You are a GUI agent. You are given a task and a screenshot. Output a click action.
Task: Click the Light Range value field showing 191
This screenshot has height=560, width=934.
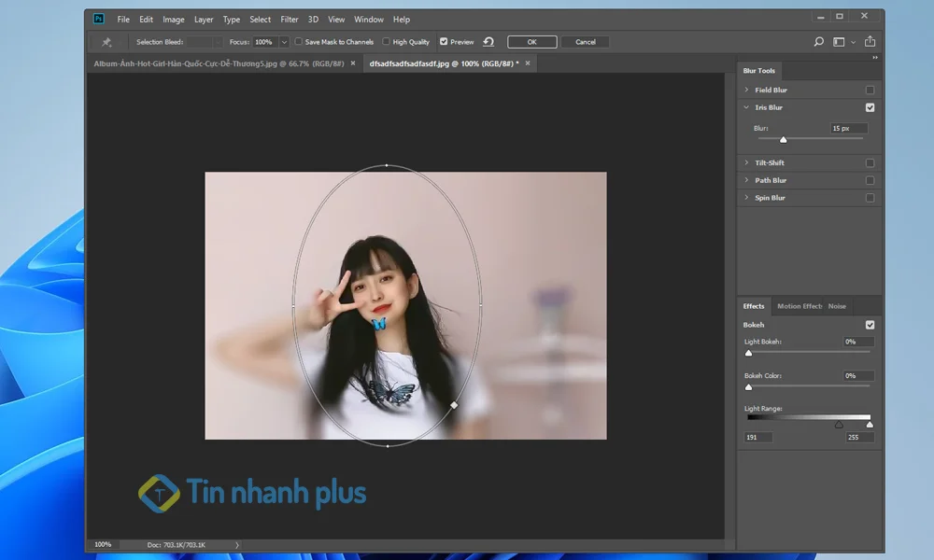[x=757, y=437]
